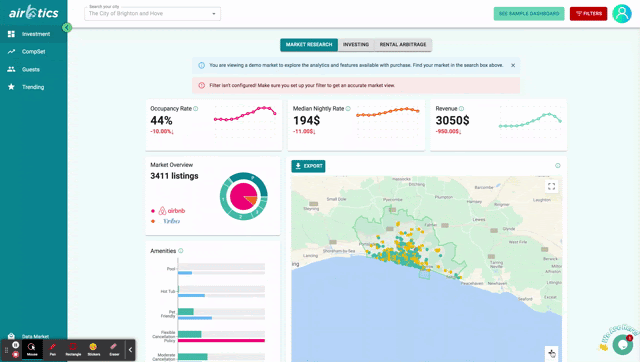
Task: Open Data Market at sidebar bottom
Action: tap(33, 336)
